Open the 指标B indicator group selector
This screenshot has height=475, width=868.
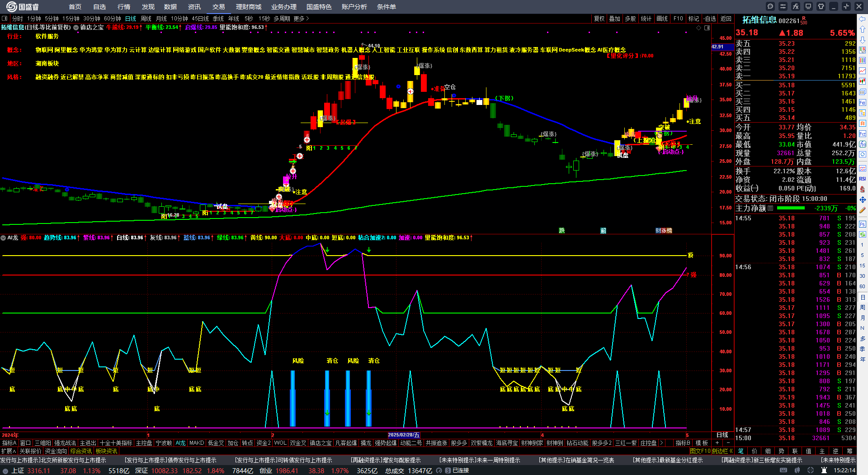[683, 443]
